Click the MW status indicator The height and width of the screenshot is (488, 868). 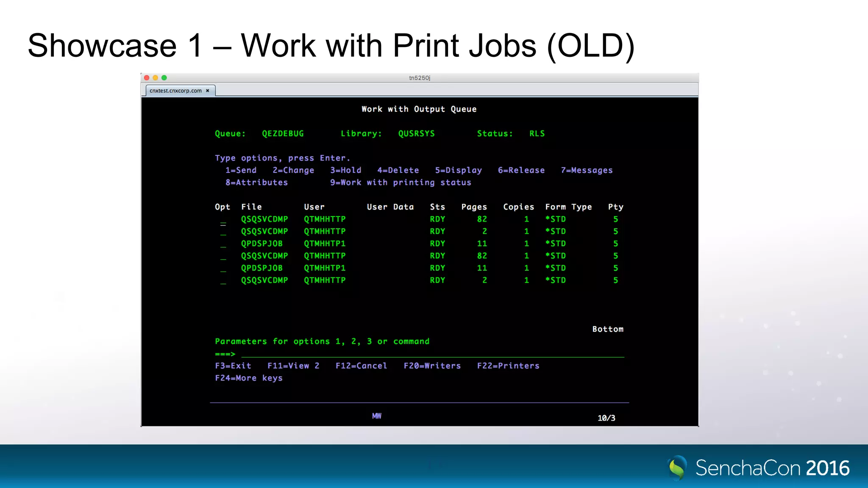377,416
